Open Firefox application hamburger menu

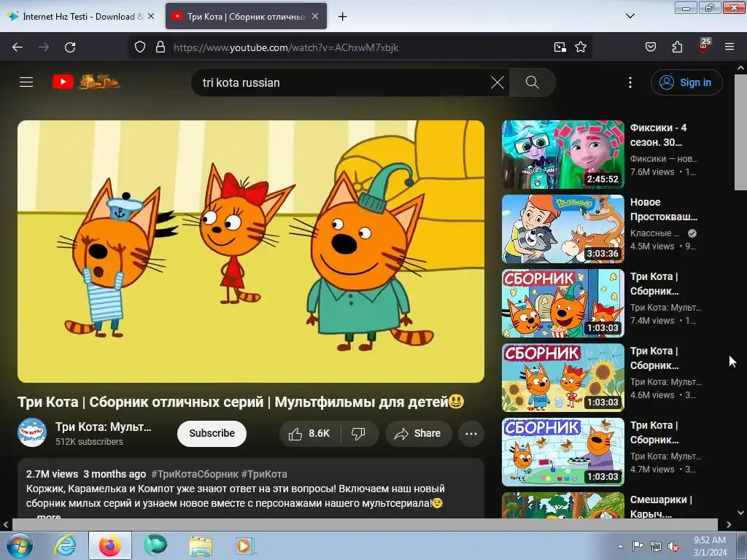(729, 47)
